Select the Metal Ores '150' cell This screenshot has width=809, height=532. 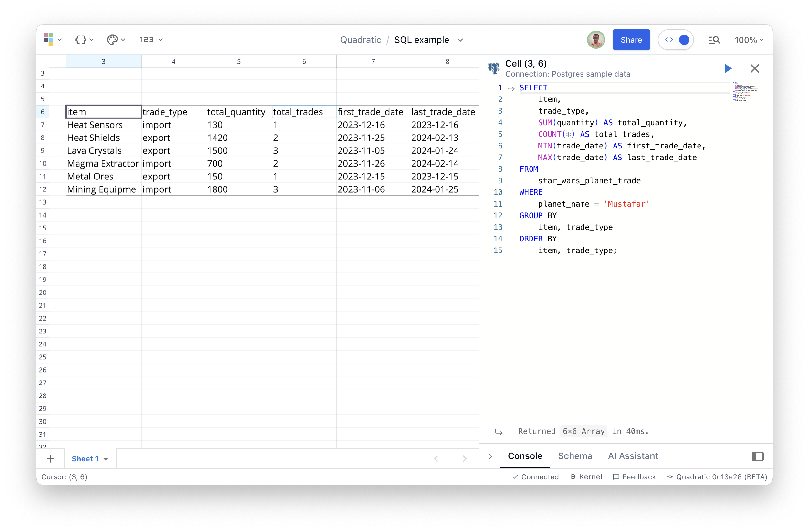(x=239, y=176)
